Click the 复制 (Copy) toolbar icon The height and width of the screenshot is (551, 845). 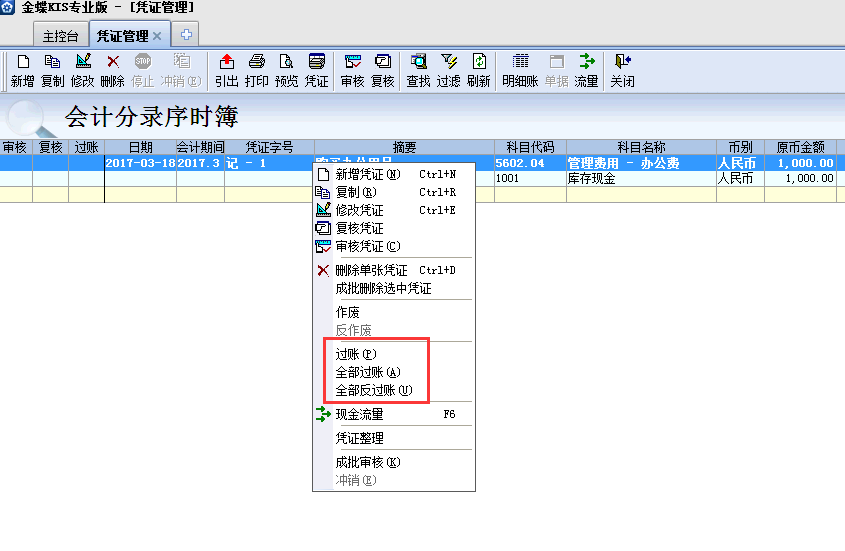[x=52, y=69]
